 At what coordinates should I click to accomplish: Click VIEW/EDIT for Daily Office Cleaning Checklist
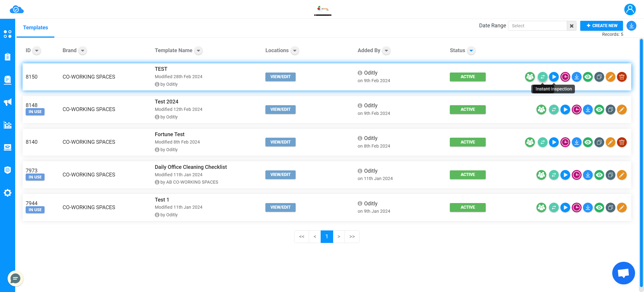tap(280, 175)
